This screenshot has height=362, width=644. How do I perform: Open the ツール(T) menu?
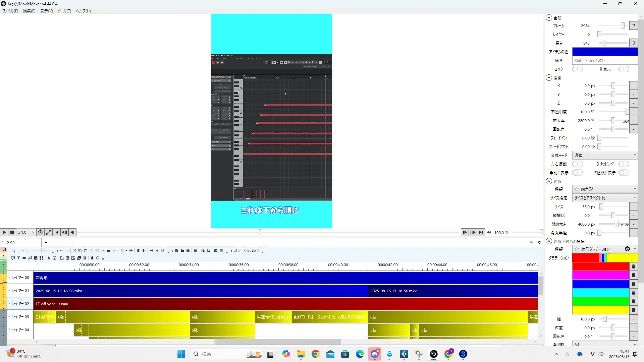coord(64,11)
